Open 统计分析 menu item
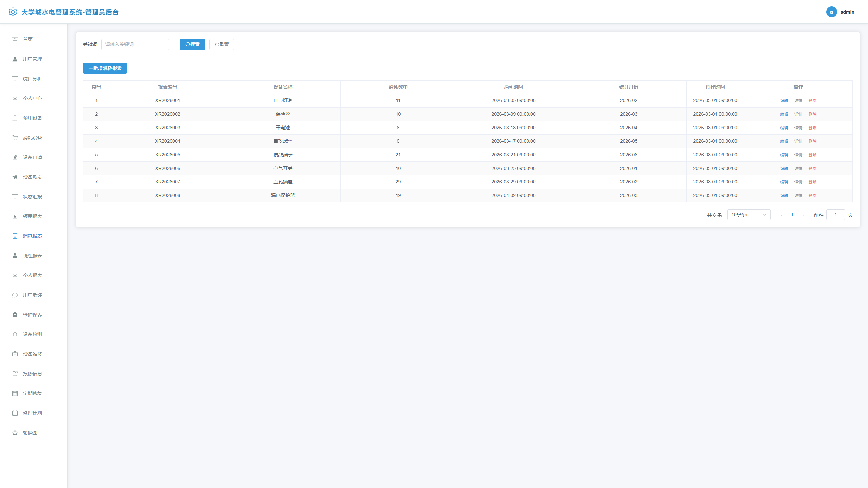 [x=34, y=79]
